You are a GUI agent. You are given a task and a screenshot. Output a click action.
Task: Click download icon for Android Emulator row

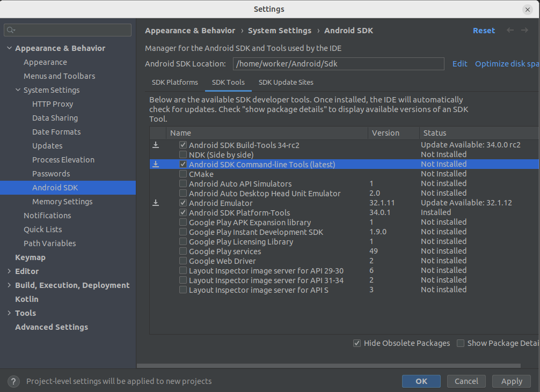coord(156,203)
